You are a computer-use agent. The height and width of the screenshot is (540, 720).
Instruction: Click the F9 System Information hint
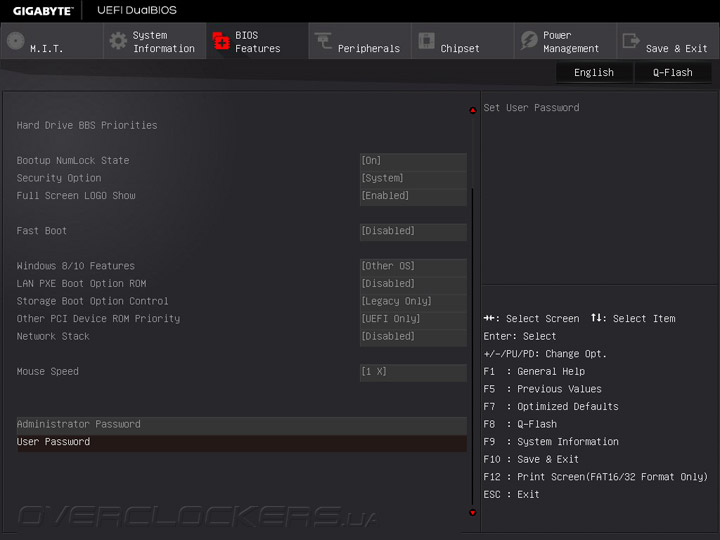(551, 442)
